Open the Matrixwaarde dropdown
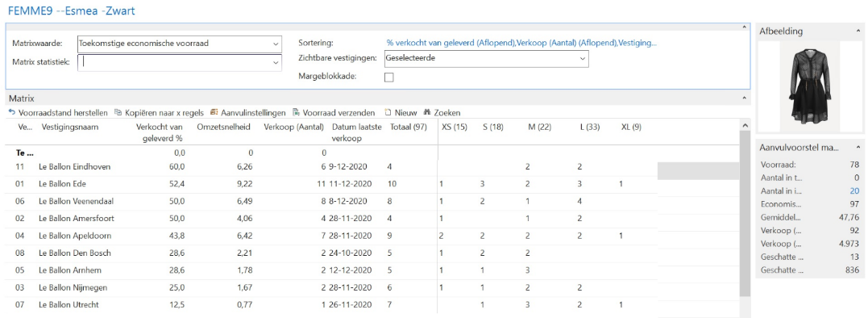Image resolution: width=868 pixels, height=318 pixels. click(276, 44)
